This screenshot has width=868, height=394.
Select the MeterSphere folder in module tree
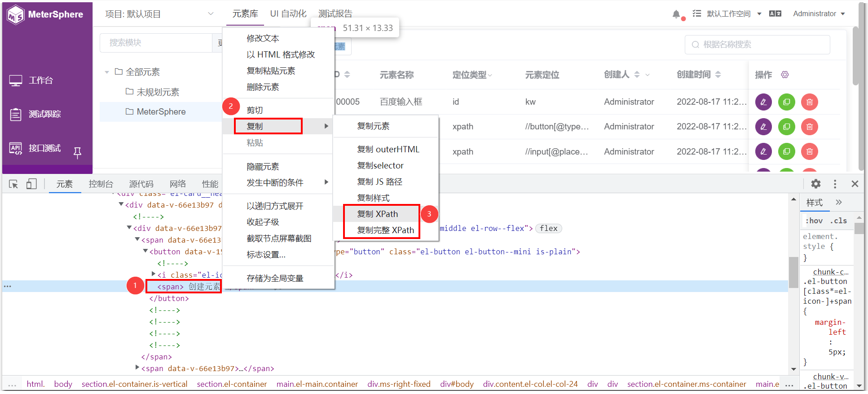point(161,112)
